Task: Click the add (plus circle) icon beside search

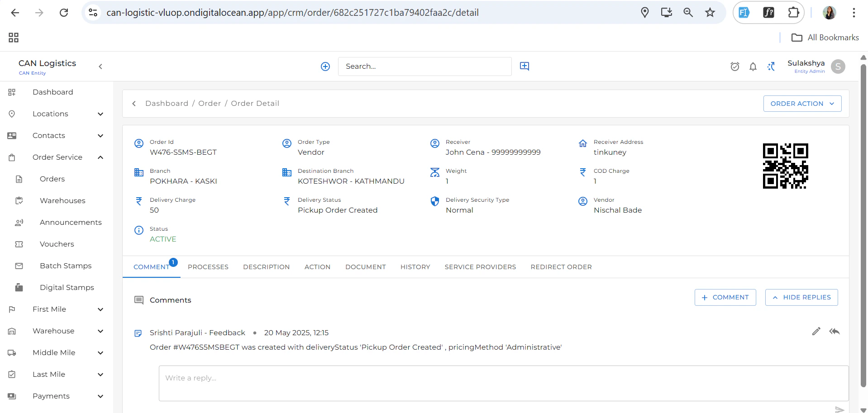Action: 325,66
